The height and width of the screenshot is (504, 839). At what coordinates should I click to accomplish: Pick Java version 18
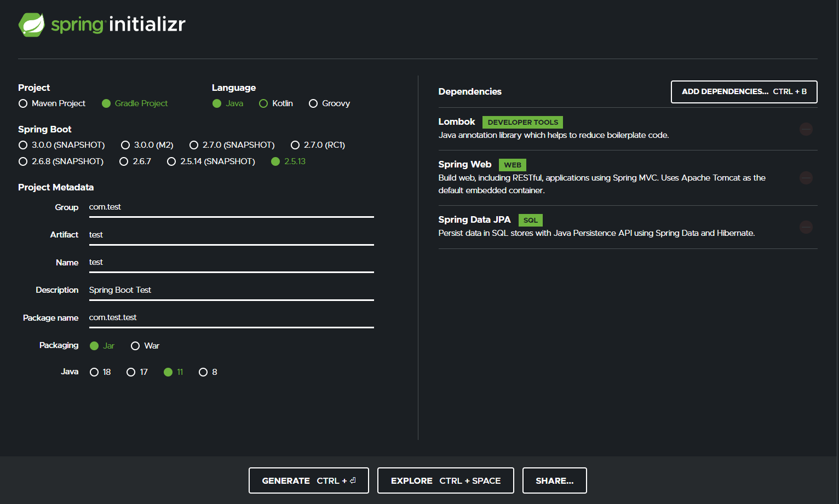point(94,372)
